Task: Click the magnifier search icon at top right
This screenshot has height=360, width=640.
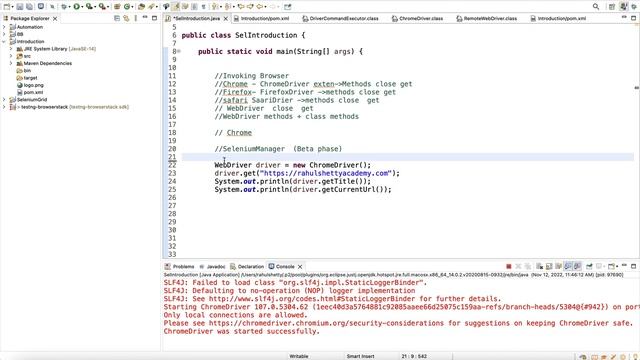Action: pyautogui.click(x=596, y=7)
